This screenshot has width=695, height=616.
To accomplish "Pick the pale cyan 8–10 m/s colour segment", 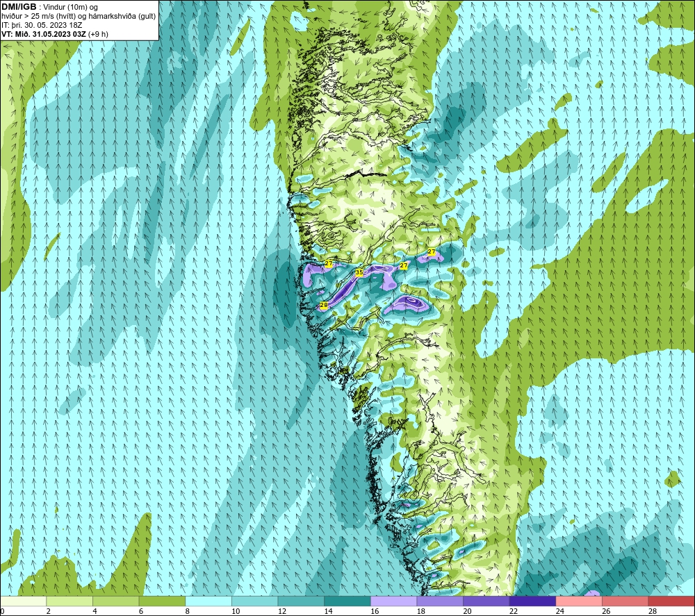I will (x=208, y=601).
